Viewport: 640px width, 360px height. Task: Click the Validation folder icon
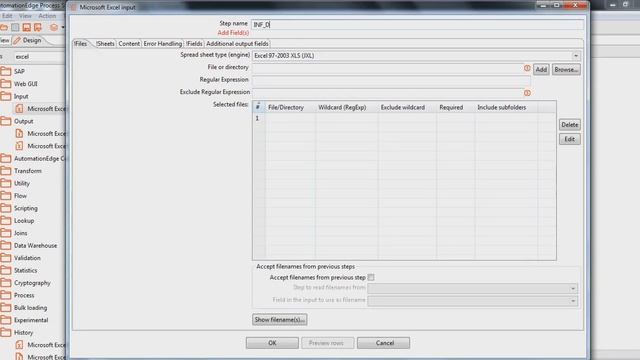pos(6,258)
